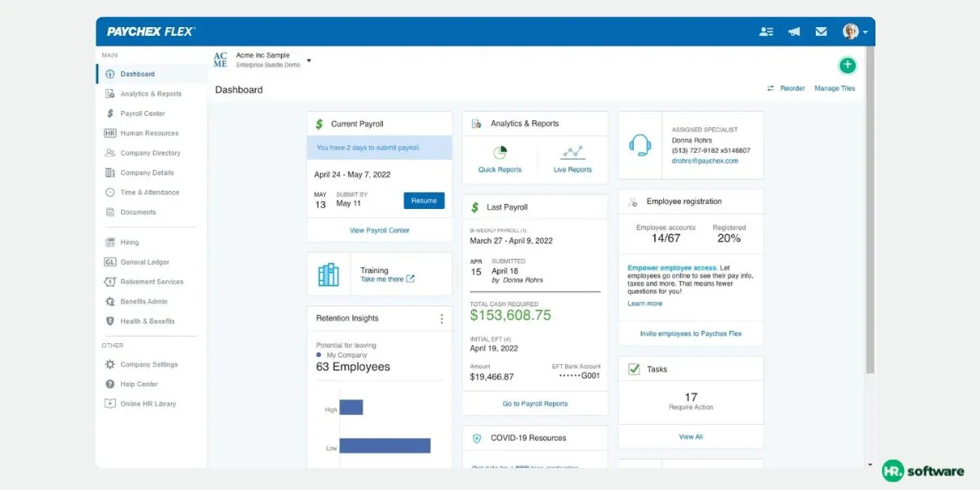980x490 pixels.
Task: Click the COVID-19 Resources shield icon
Action: click(x=477, y=439)
